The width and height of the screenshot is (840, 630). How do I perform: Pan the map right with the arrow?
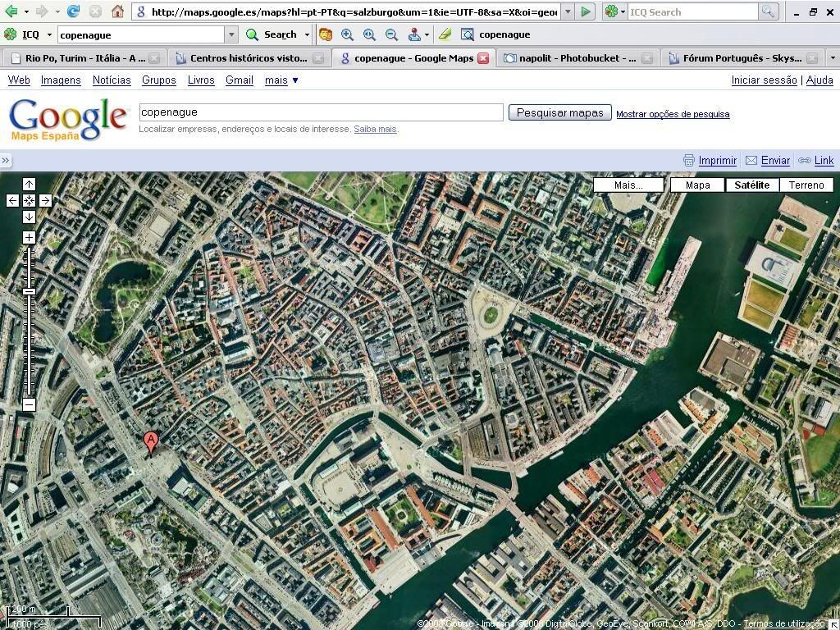(x=45, y=200)
